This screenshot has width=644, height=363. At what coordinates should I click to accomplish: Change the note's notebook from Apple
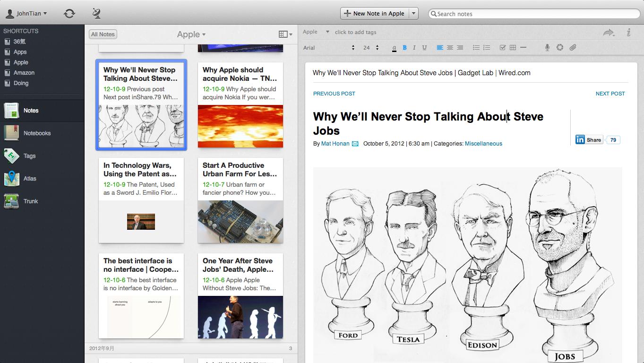[x=316, y=32]
